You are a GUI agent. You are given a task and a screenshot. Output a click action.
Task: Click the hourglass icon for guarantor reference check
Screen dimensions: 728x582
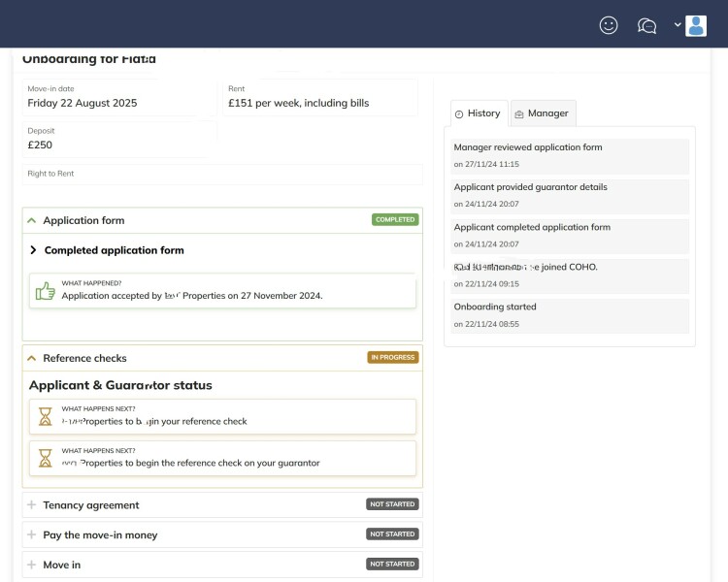[45, 458]
